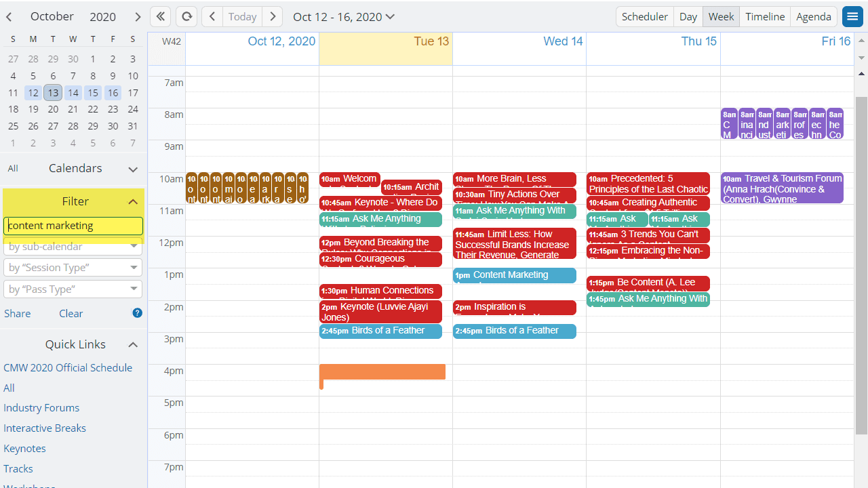Go to previous month in mini calendar

[9, 16]
